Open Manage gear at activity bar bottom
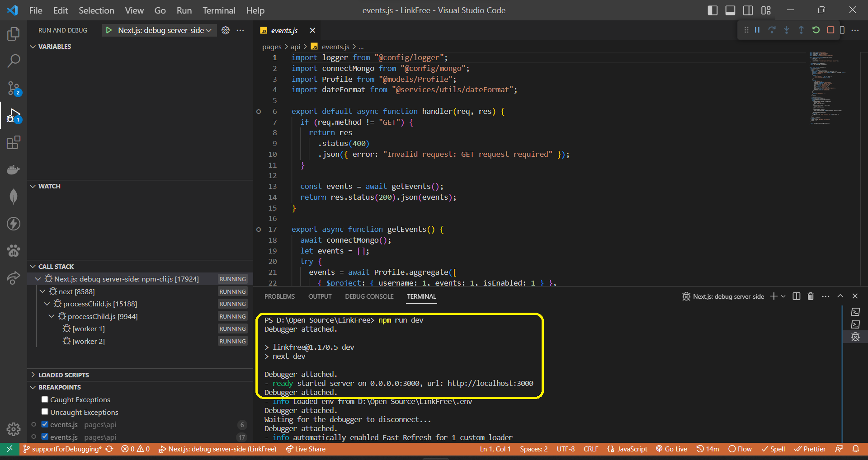The image size is (868, 460). [14, 429]
